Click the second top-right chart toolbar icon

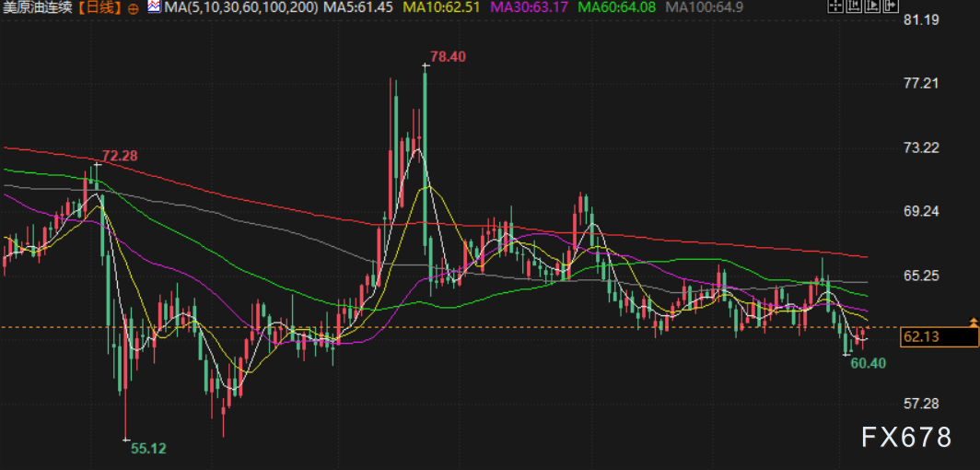click(x=852, y=7)
